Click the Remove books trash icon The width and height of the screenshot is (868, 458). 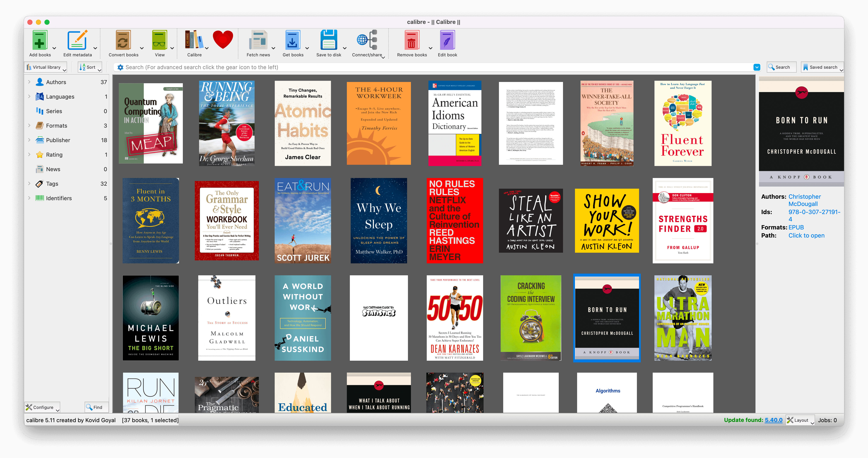pyautogui.click(x=412, y=40)
